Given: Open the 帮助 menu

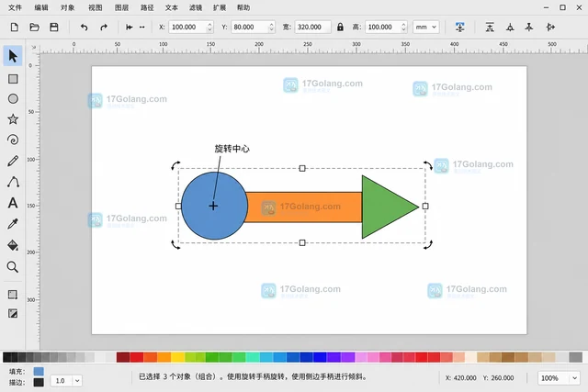Looking at the screenshot, I should (x=243, y=7).
